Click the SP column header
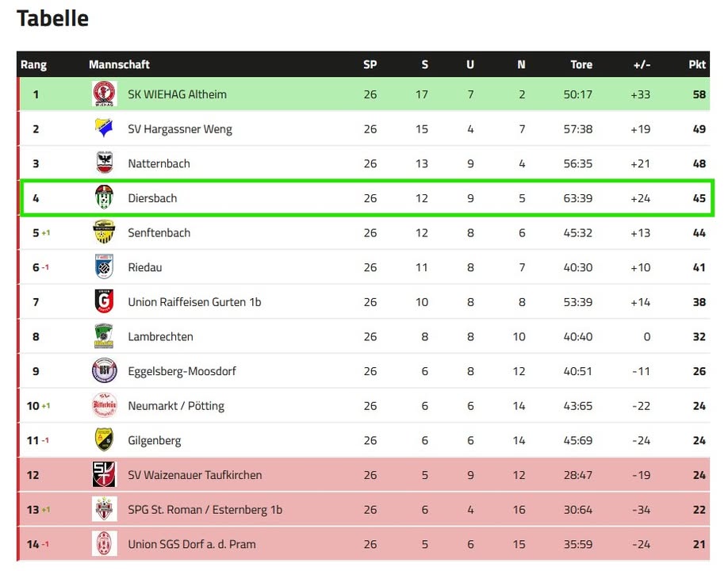Viewport: 728px width, 571px height. tap(370, 64)
